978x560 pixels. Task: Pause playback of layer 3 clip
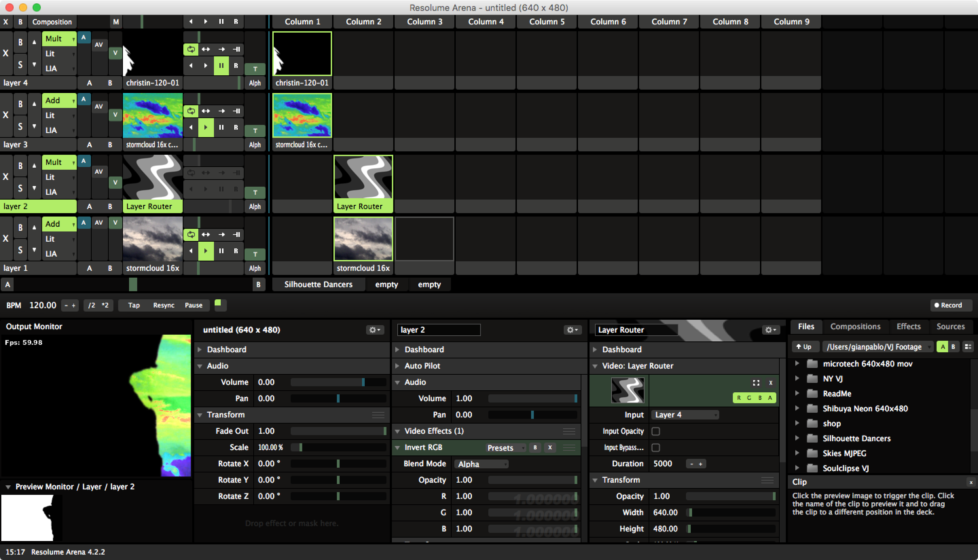click(221, 127)
